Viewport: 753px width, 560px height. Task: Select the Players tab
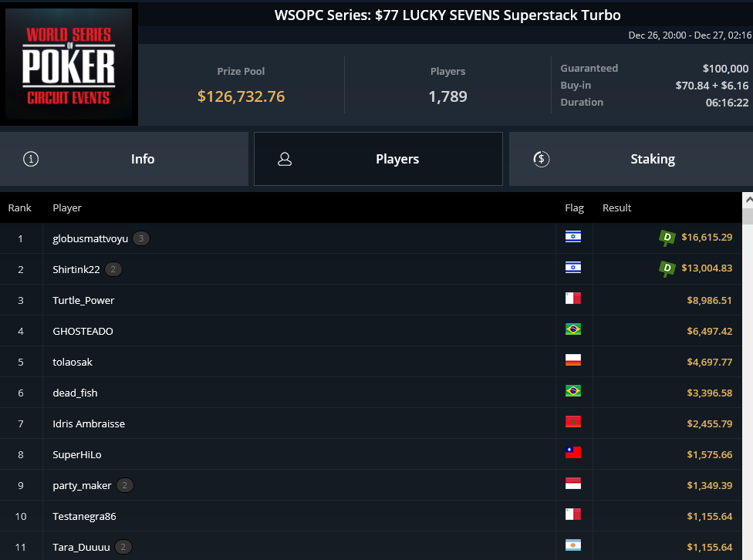[x=378, y=159]
